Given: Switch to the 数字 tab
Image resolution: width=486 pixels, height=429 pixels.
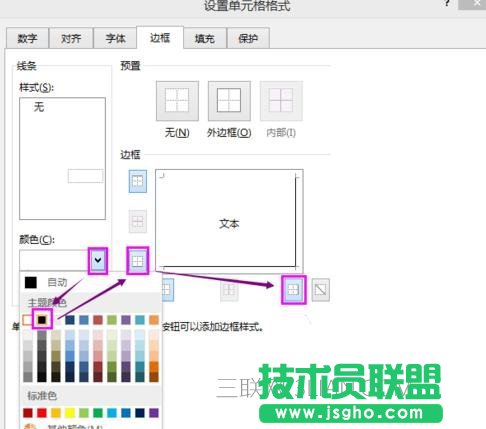Looking at the screenshot, I should (27, 38).
